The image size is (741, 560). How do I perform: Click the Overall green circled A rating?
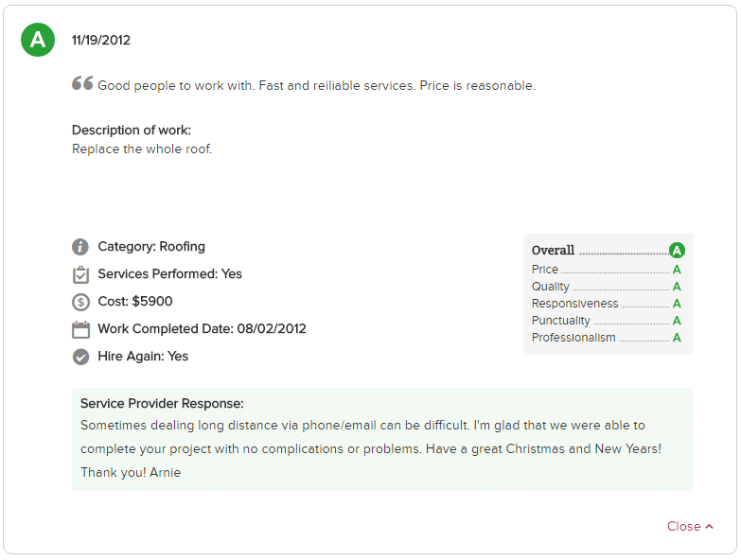[x=677, y=251]
